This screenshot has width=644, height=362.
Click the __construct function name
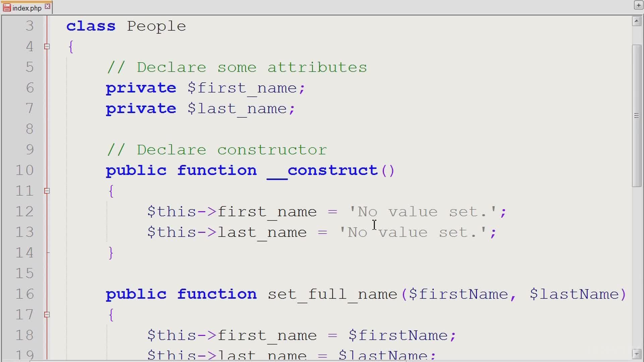[x=322, y=170]
